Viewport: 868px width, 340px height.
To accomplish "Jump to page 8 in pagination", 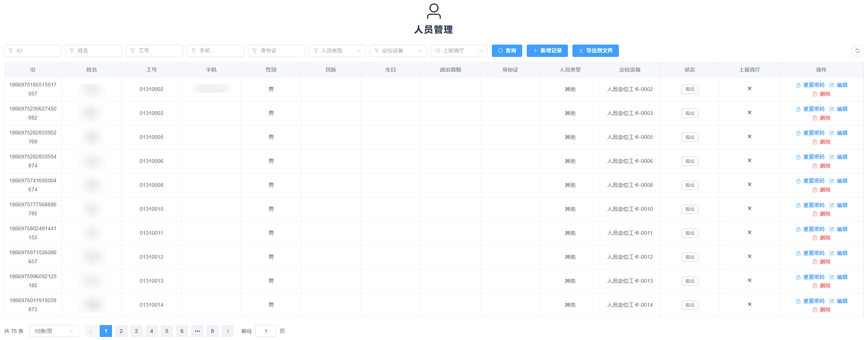I will 212,331.
